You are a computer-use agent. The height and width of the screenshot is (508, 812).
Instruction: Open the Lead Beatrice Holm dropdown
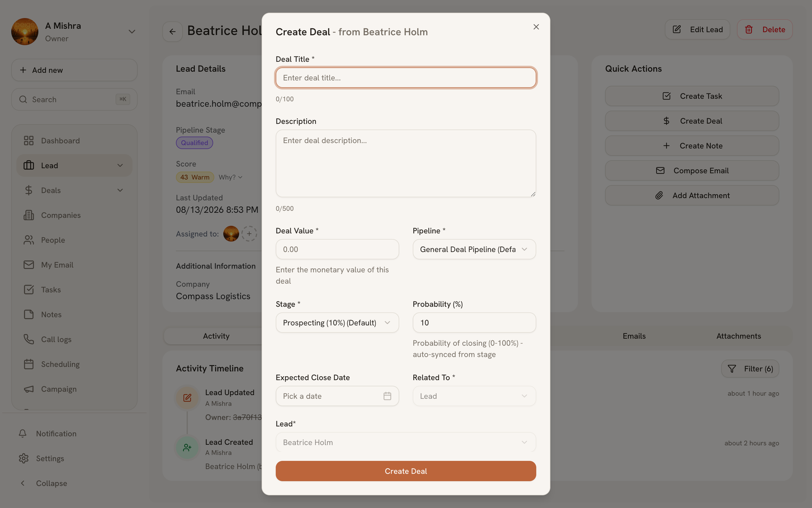[x=406, y=443]
